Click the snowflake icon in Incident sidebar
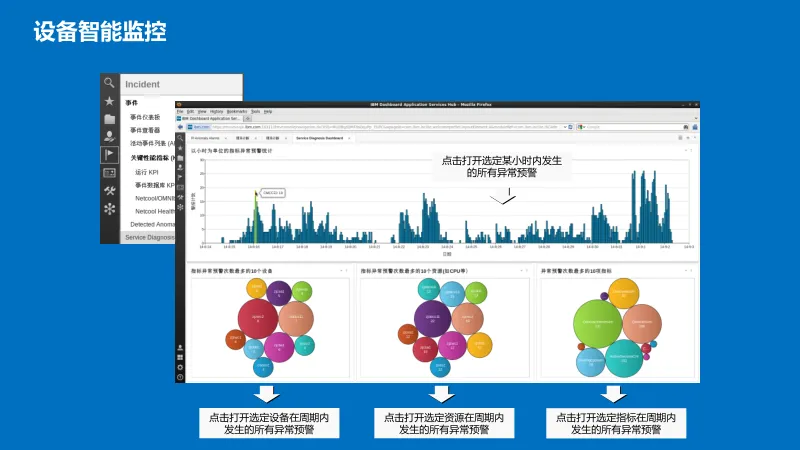 pyautogui.click(x=109, y=209)
